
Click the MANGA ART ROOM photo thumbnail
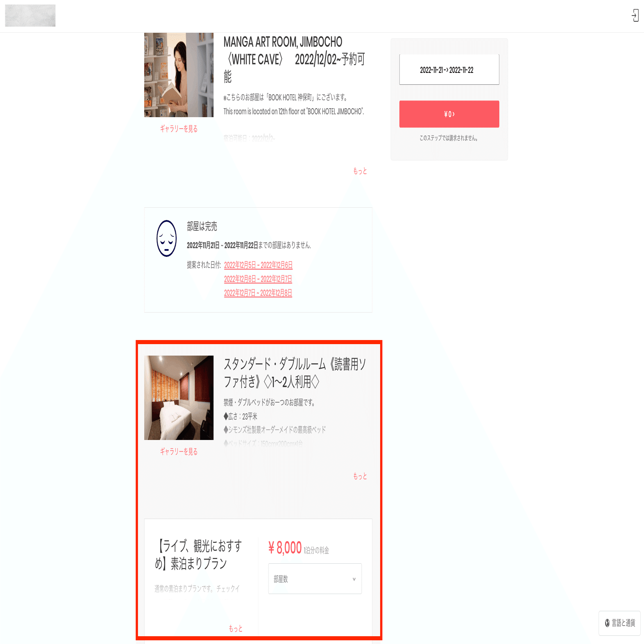click(x=179, y=75)
